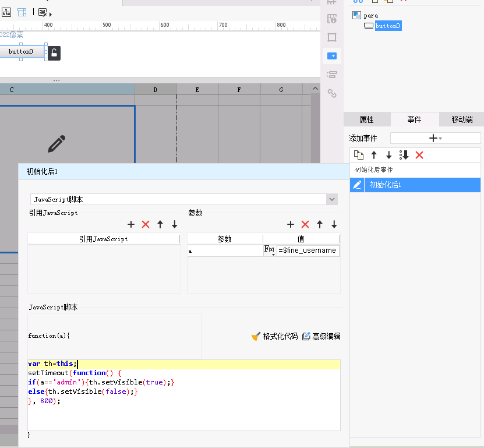
Task: Click edit pencil for 初始化后1 event
Action: (x=357, y=185)
